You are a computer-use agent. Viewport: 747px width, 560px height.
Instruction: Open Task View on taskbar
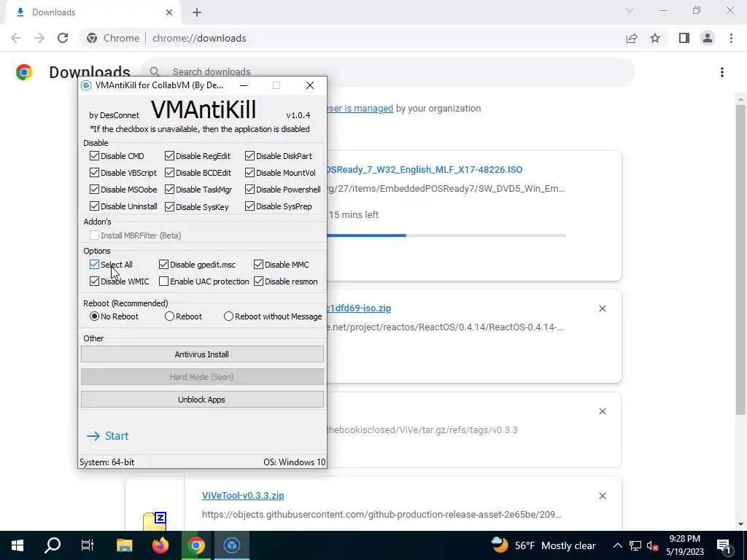pyautogui.click(x=88, y=545)
